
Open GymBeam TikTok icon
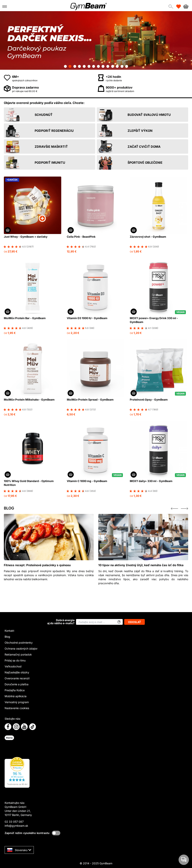tap(32, 726)
